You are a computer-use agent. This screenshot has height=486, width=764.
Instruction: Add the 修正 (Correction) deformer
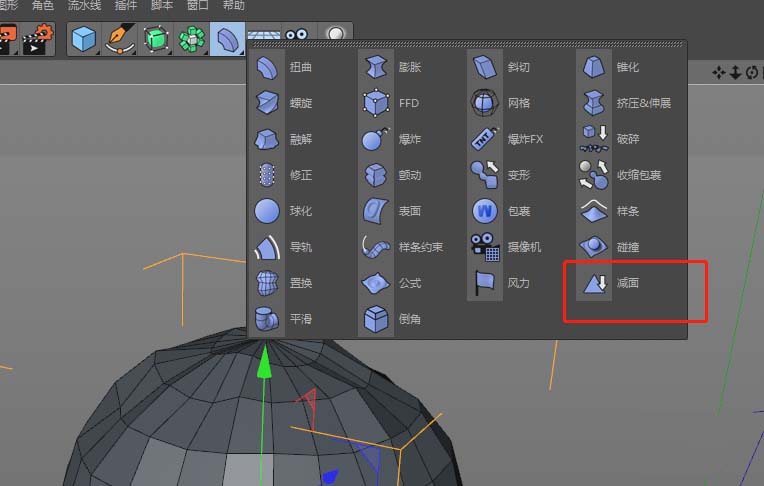[x=284, y=175]
